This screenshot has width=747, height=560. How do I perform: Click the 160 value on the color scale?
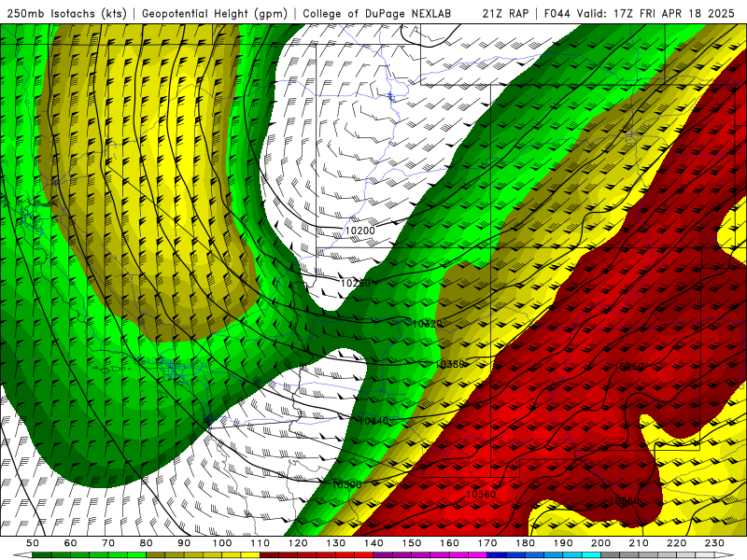click(x=449, y=543)
